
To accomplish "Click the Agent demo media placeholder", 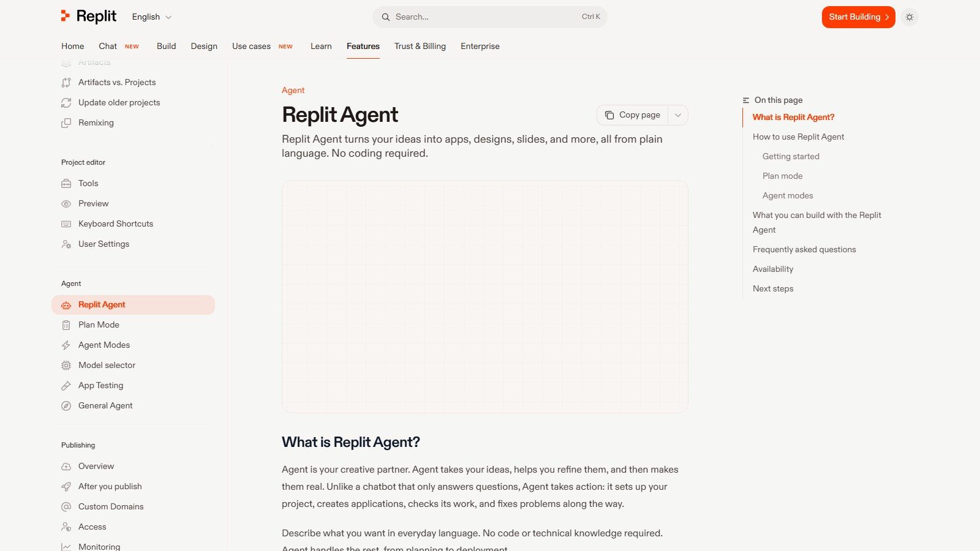I will [x=485, y=296].
